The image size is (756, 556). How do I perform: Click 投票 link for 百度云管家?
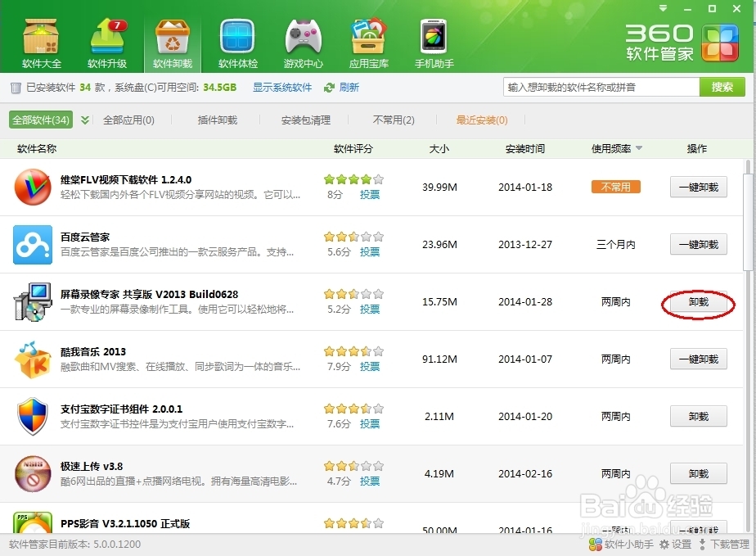[x=370, y=252]
